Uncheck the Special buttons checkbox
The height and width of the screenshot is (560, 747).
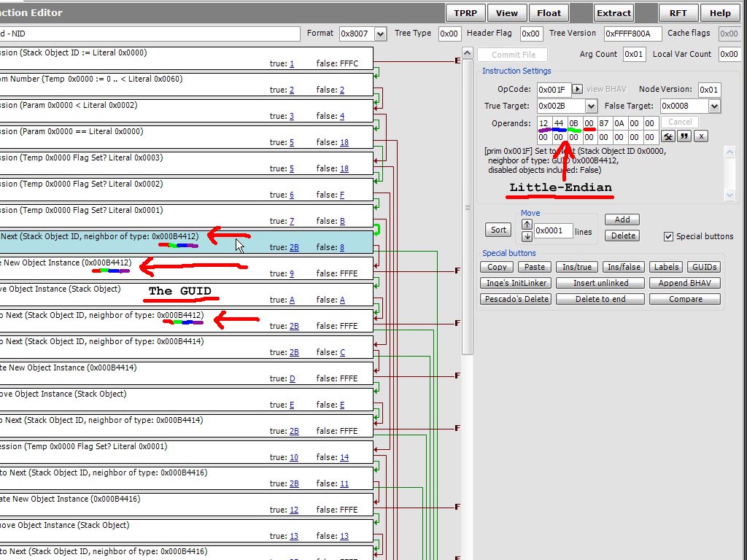(668, 236)
